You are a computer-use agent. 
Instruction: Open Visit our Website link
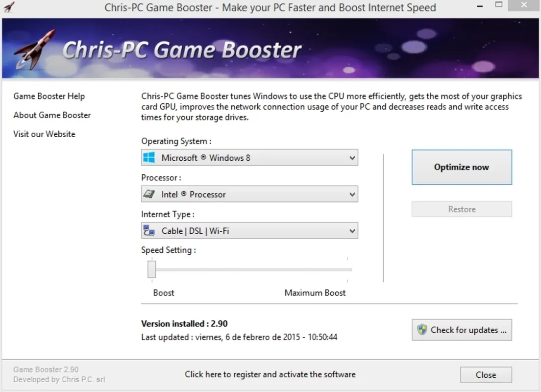point(44,134)
